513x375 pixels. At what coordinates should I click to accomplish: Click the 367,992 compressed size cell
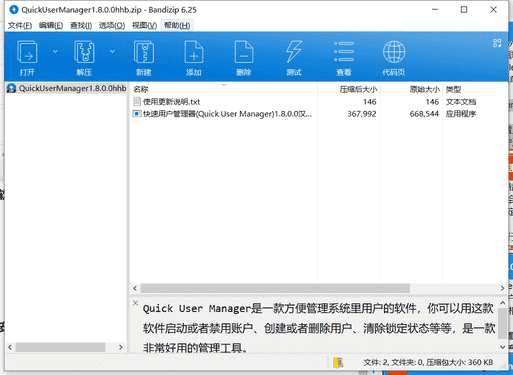362,114
